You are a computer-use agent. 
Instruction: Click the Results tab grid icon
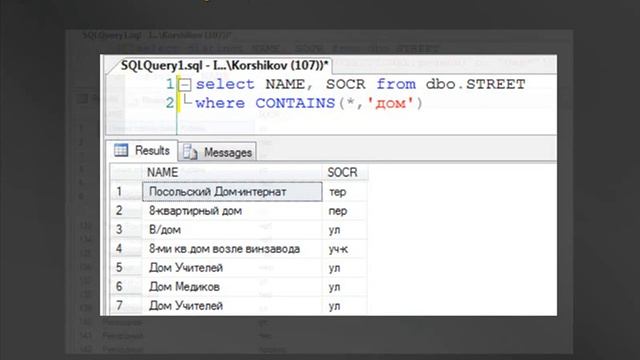[x=121, y=150]
